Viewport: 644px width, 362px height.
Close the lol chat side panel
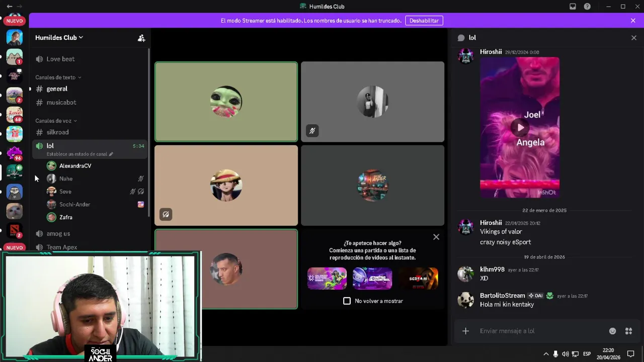(634, 38)
